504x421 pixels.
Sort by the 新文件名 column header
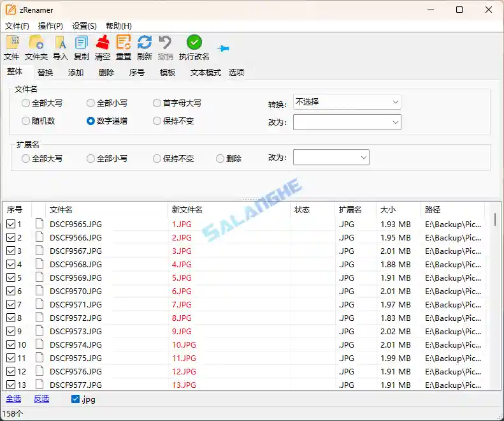[229, 210]
